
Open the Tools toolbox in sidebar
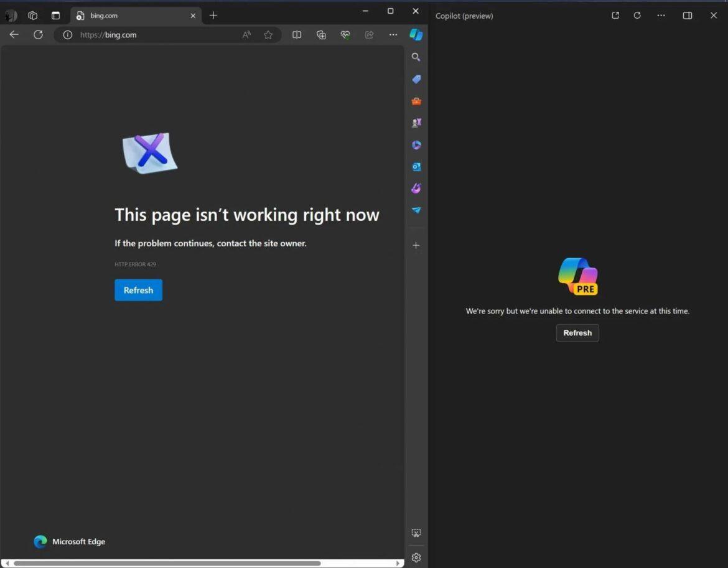[416, 101]
